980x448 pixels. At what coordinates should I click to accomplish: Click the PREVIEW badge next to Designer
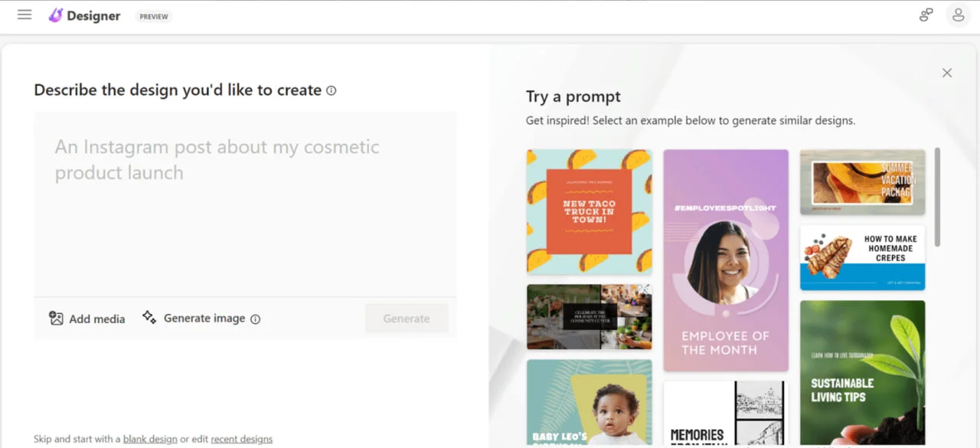pos(154,16)
